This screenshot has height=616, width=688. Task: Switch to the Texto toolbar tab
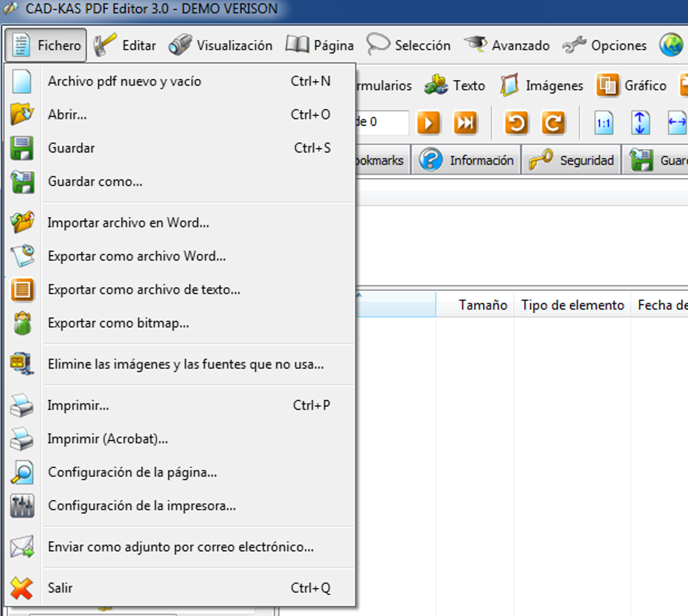coord(455,85)
